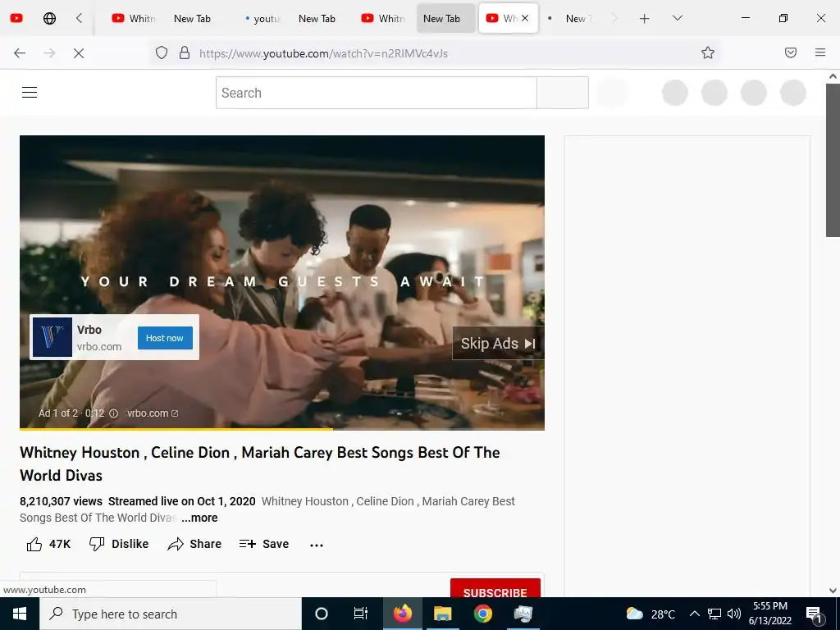Open the Windows Start menu
840x630 pixels.
(20, 614)
